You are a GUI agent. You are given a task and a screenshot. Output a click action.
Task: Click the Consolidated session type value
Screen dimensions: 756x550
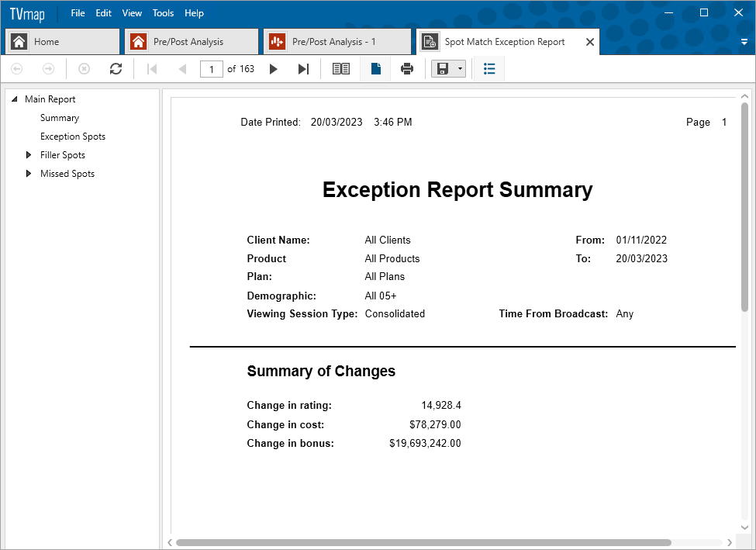pos(395,313)
